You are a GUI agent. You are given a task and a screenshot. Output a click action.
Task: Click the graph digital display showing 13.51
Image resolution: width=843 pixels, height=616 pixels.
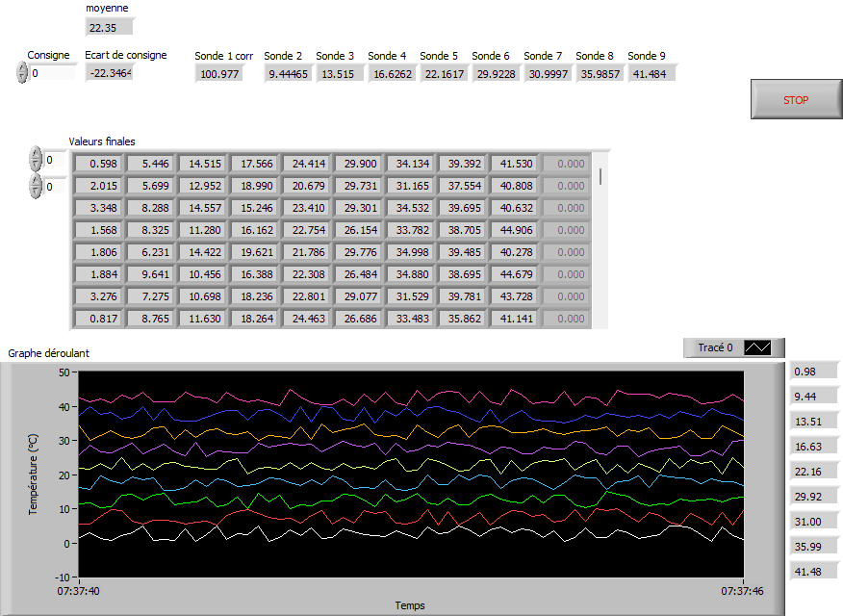(x=813, y=422)
